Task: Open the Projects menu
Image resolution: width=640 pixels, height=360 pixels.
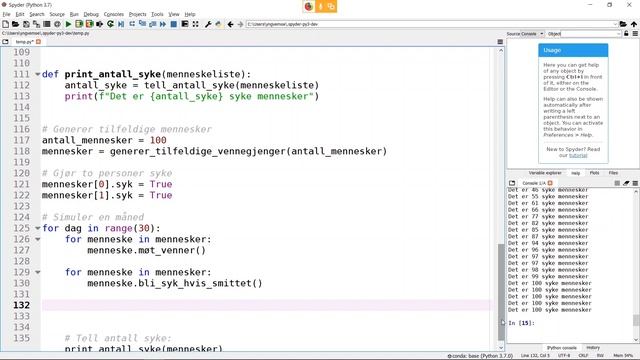Action: (x=138, y=14)
